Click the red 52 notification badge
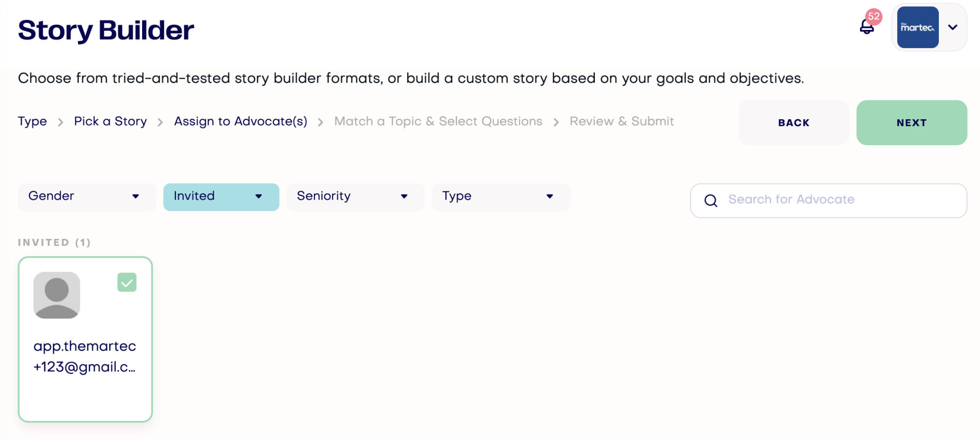The height and width of the screenshot is (440, 980). tap(874, 16)
